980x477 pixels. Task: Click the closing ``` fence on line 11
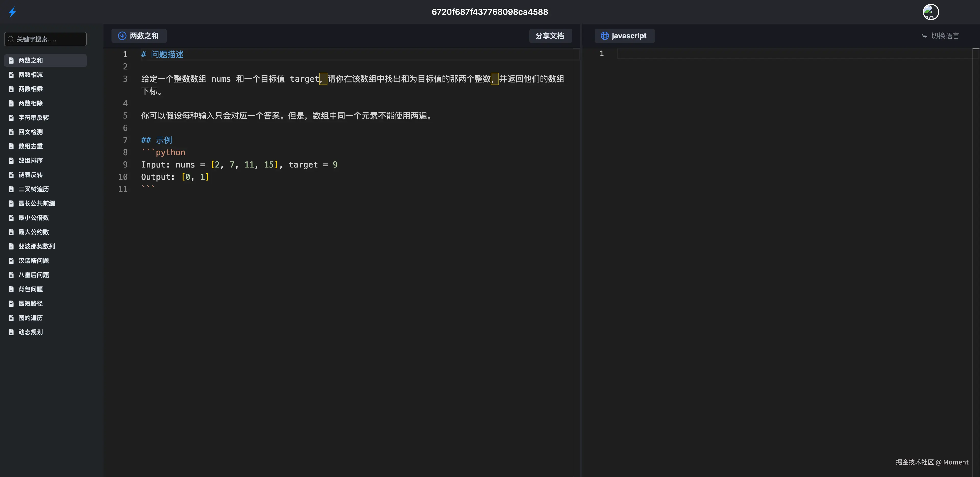148,188
